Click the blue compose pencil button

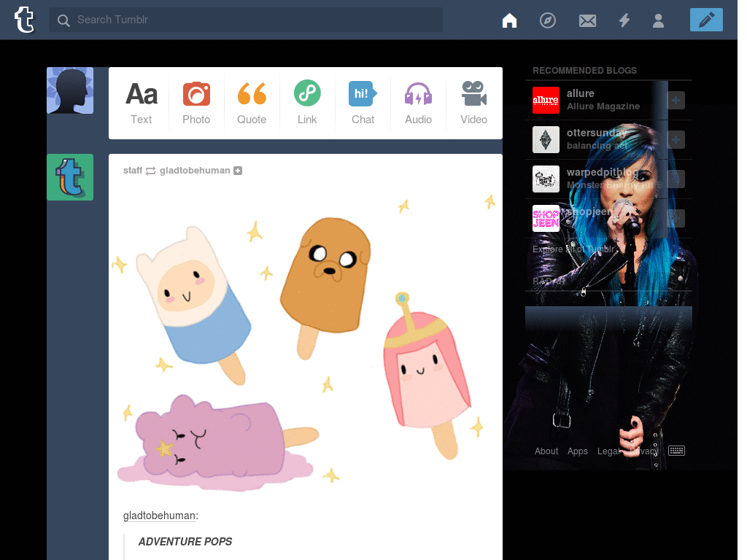point(706,20)
